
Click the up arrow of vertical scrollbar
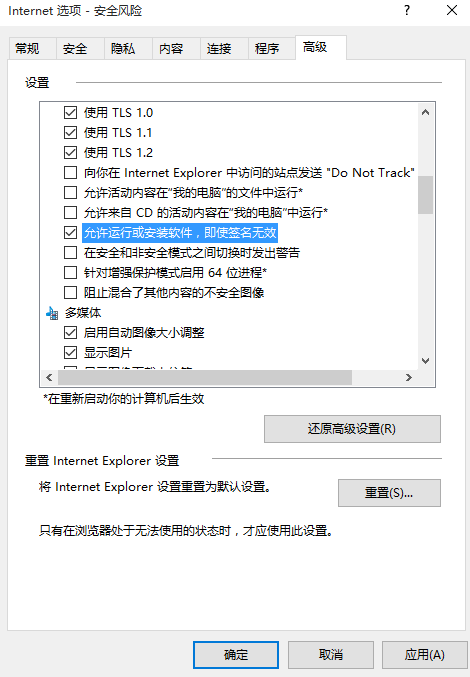pos(426,112)
